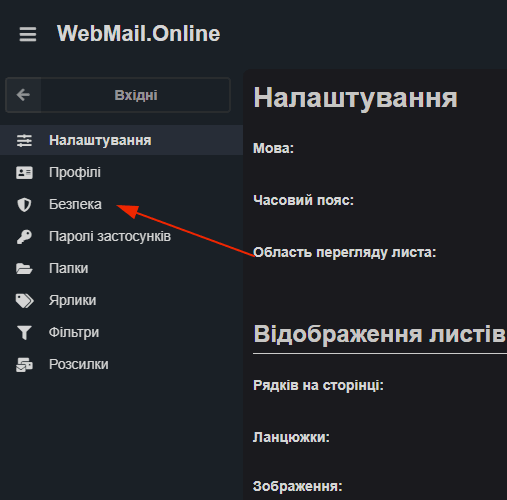Click the open folder icon for Папки
The width and height of the screenshot is (507, 500).
[24, 269]
